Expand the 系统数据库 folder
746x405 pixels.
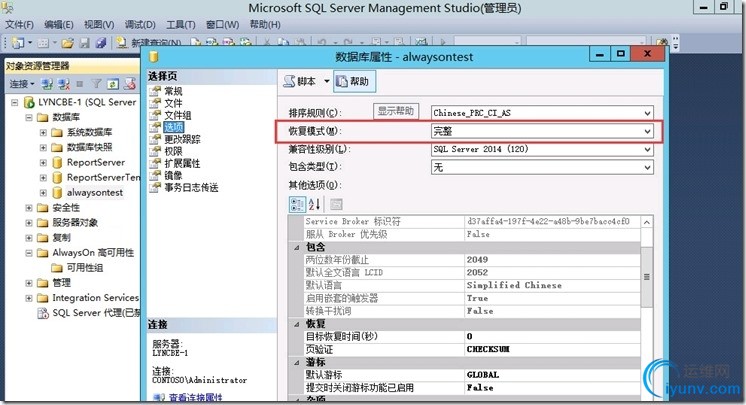pos(43,132)
